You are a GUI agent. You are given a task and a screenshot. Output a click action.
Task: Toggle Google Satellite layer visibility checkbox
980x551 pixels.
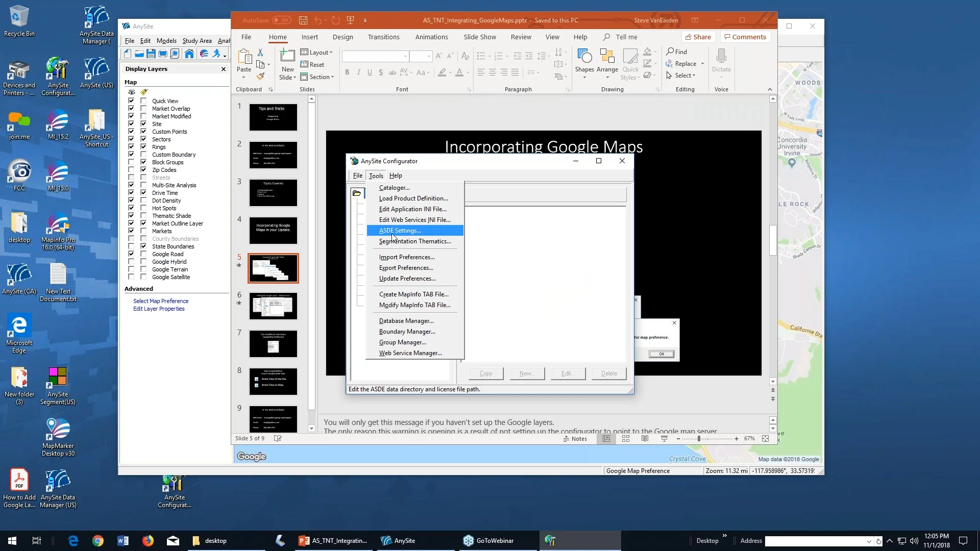pos(131,277)
